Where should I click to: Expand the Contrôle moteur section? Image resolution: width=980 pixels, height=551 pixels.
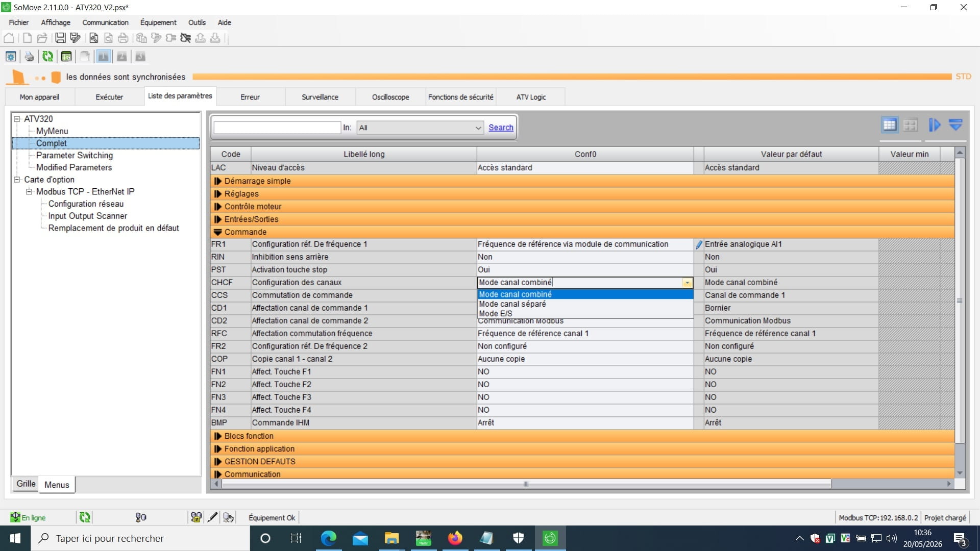[x=218, y=207]
